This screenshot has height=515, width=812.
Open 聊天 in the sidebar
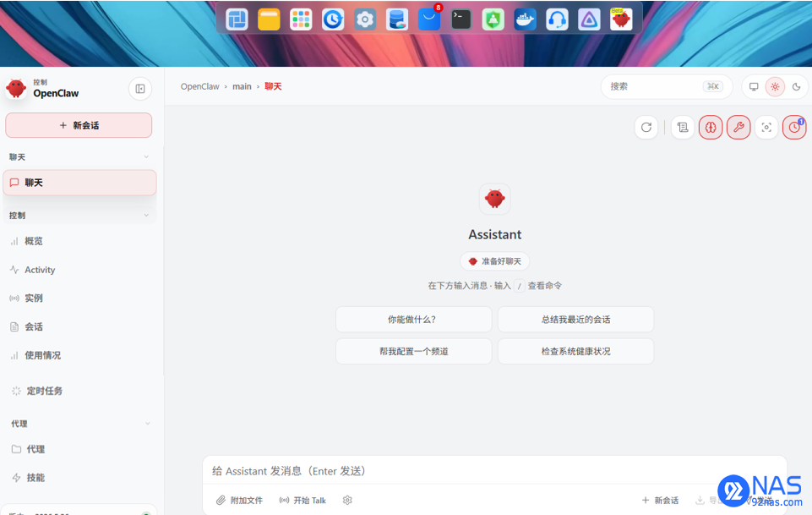[79, 183]
